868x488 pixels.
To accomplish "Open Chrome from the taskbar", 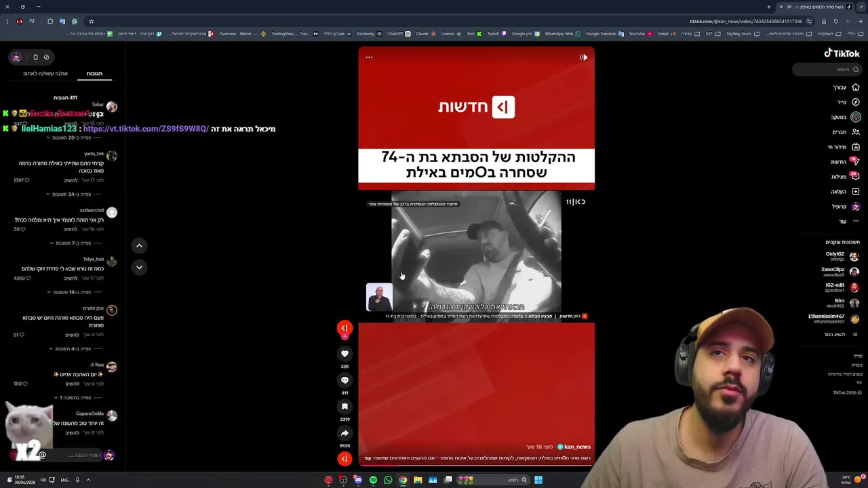I will click(403, 480).
